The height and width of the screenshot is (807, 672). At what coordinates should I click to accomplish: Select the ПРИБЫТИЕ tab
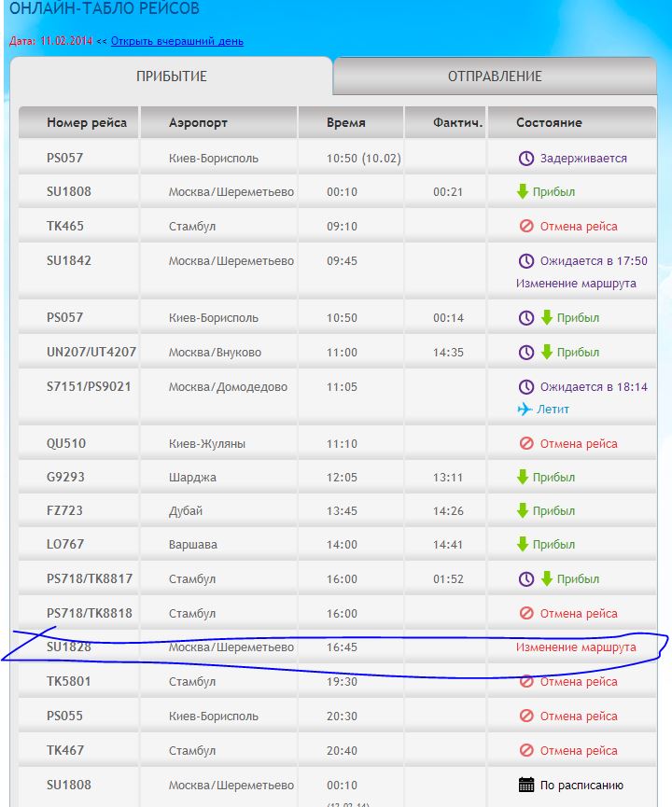point(172,77)
